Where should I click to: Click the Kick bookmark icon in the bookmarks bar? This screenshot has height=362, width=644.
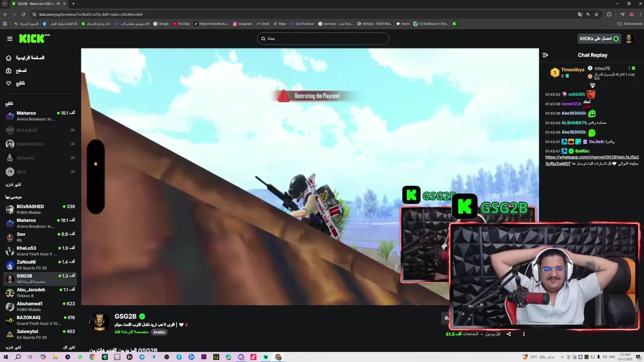tap(454, 24)
